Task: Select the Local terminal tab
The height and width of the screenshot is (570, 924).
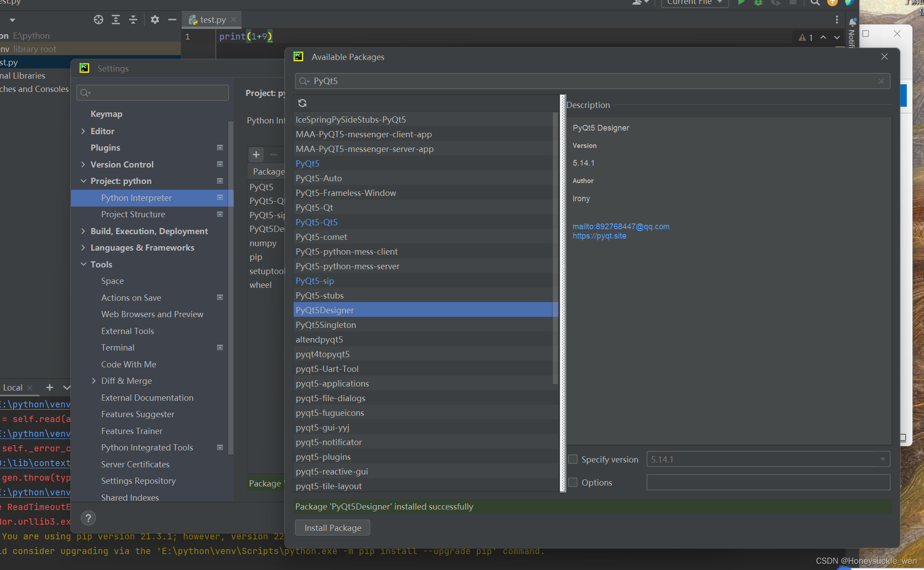Action: click(x=12, y=387)
